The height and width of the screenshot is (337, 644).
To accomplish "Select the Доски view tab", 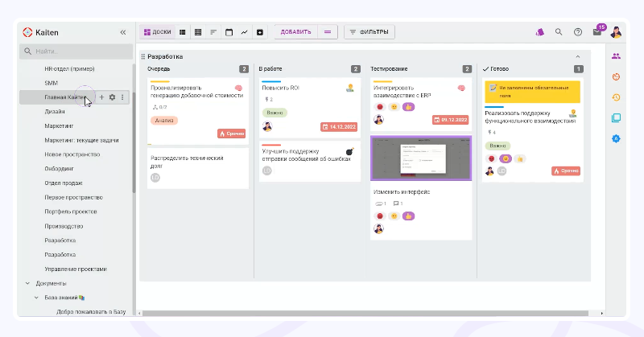I will pyautogui.click(x=157, y=32).
